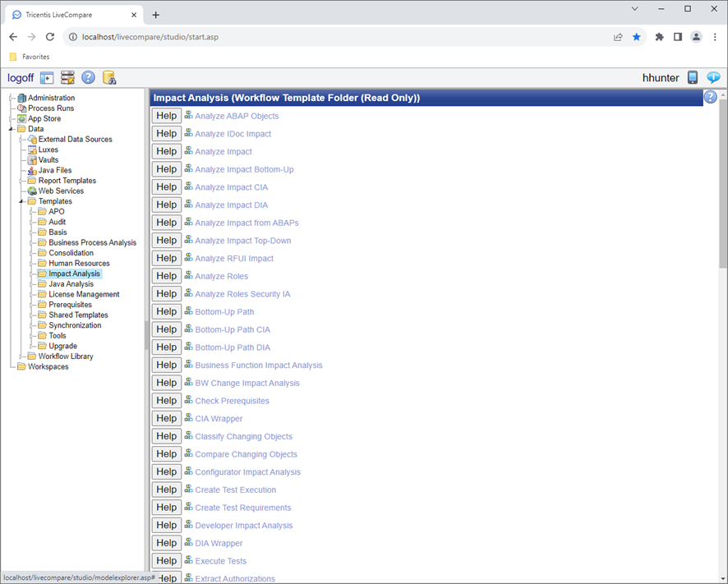Collapse the Templates tree node

[x=21, y=201]
